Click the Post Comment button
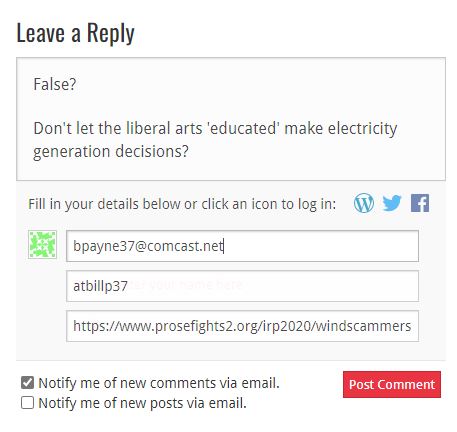 point(392,384)
